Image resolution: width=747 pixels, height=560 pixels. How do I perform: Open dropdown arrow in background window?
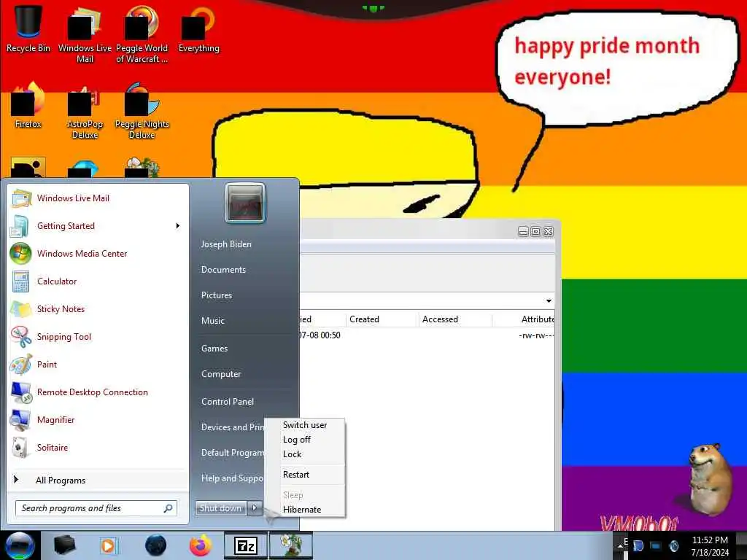coord(549,301)
